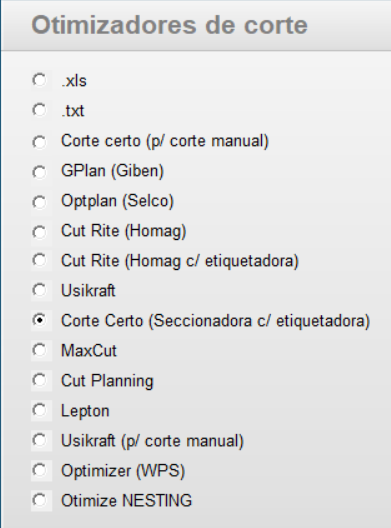391x528 pixels.
Task: Click the Otimizadores de corte header
Action: pyautogui.click(x=169, y=25)
